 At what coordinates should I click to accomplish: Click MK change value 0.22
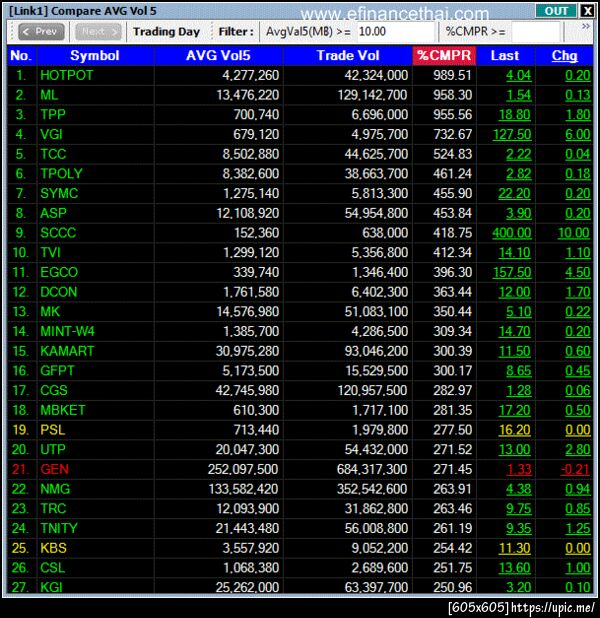click(578, 312)
